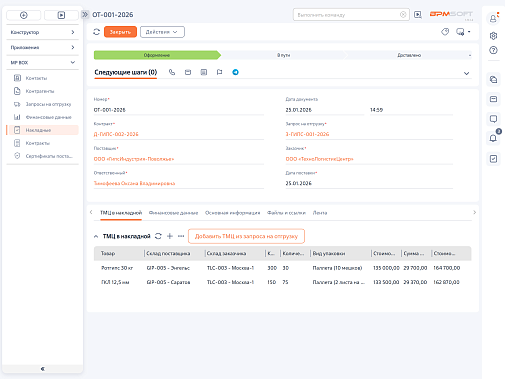This screenshot has height=379, width=505.
Task: Open minus-box panel icon in right sidebar
Action: tap(493, 99)
